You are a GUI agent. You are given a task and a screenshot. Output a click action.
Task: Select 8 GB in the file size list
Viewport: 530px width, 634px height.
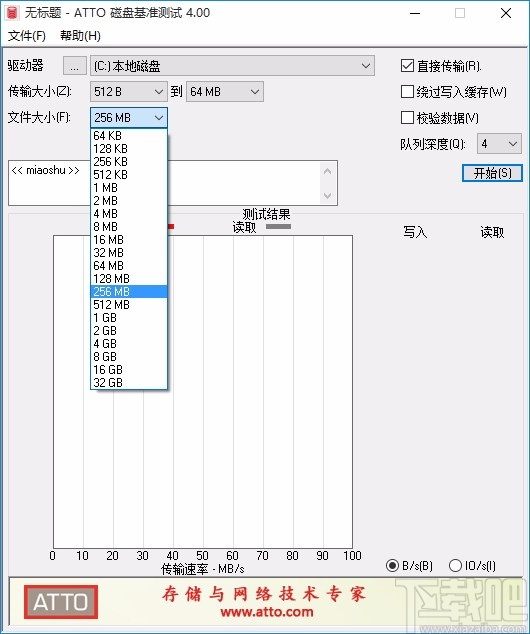(x=129, y=356)
